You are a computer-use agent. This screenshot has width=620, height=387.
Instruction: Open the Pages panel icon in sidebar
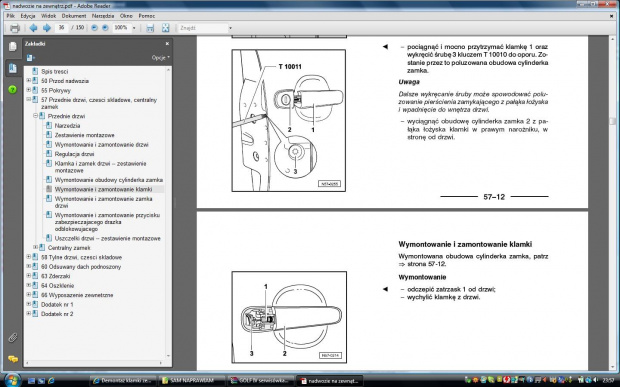click(13, 46)
